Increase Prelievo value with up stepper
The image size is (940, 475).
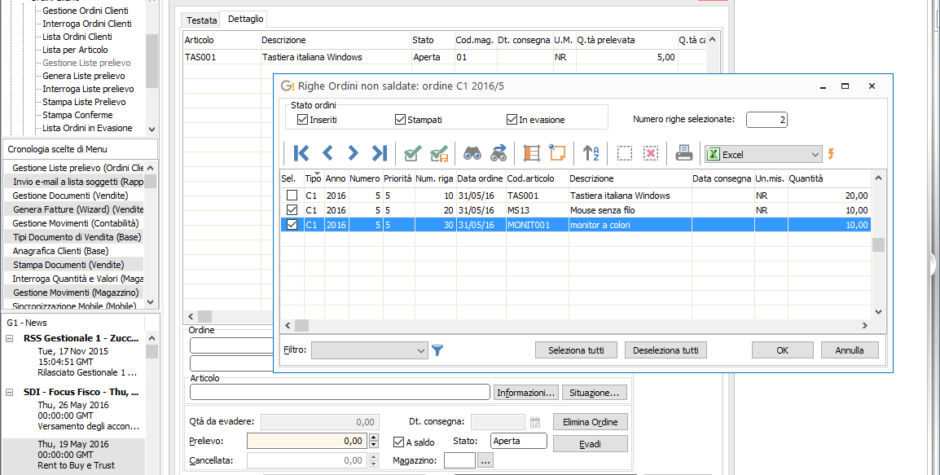(x=374, y=437)
